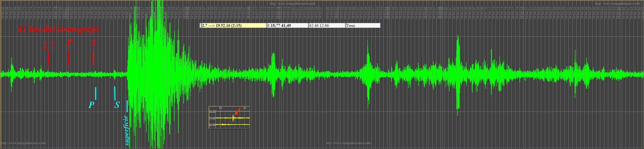Click the yellow '2.7 ---> 19.52.16 (2:15)' field
Viewport: 644px width, 149px height.
(234, 26)
